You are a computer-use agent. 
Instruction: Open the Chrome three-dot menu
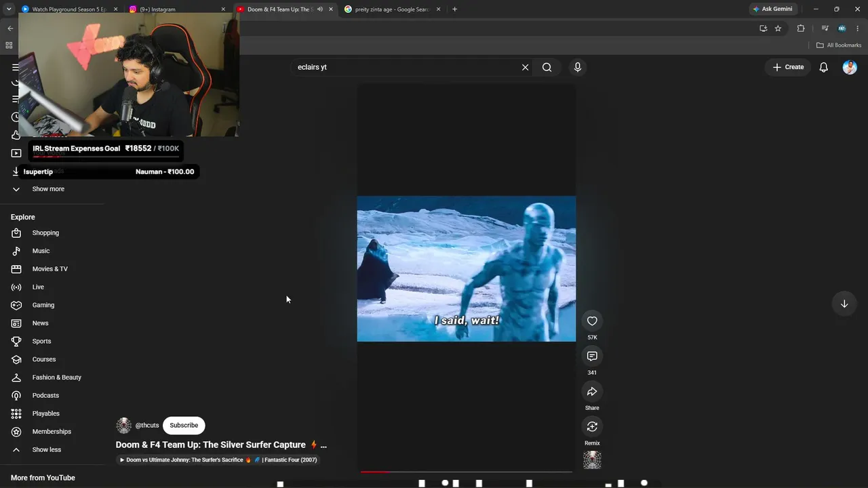coord(859,28)
